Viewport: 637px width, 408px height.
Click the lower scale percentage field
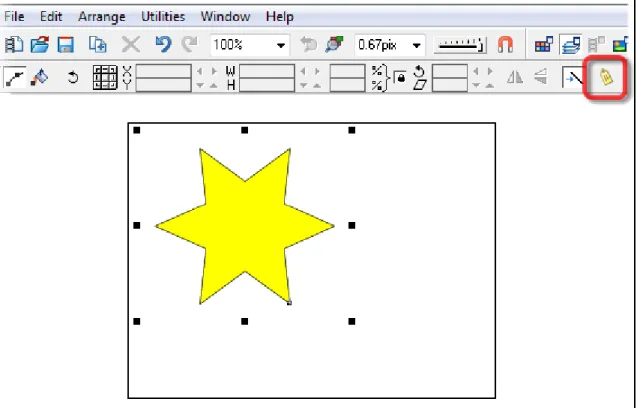[x=347, y=85]
